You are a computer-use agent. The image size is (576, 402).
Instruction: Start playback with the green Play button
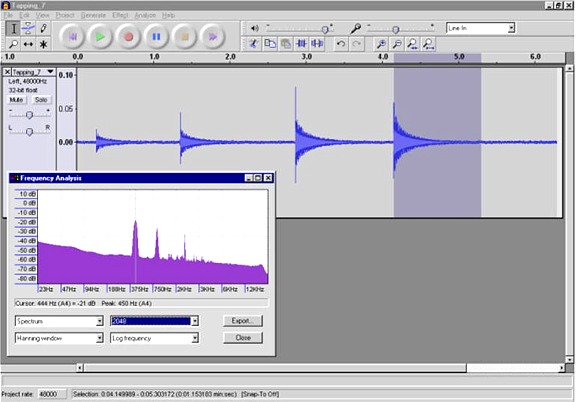(100, 37)
